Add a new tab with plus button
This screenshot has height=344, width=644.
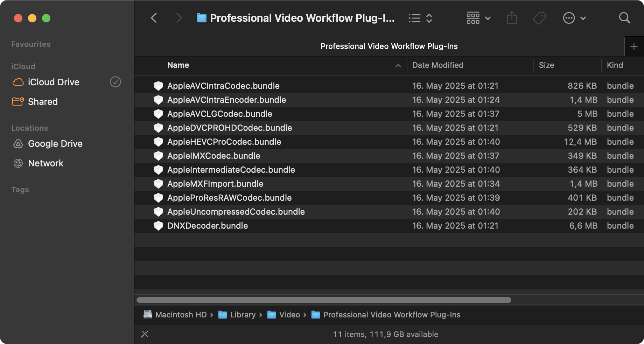pos(634,46)
